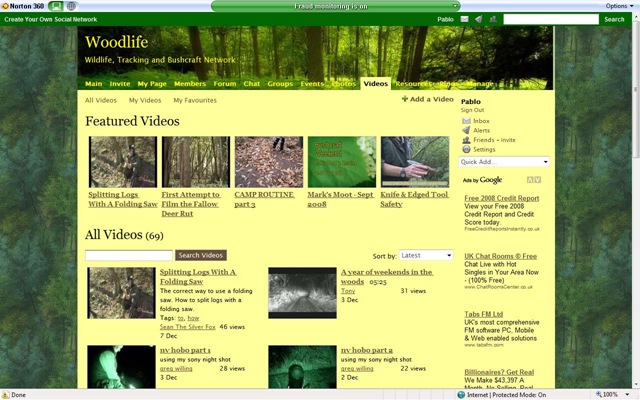Click the zoom magnifier icon in status bar
This screenshot has width=640, height=400.
[x=599, y=394]
